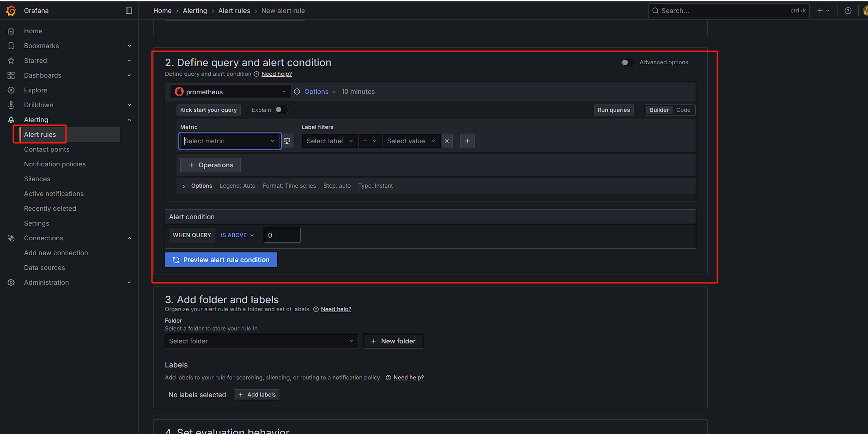Screen dimensions: 868x434
Task: Click the query Options info icon
Action: 297,92
